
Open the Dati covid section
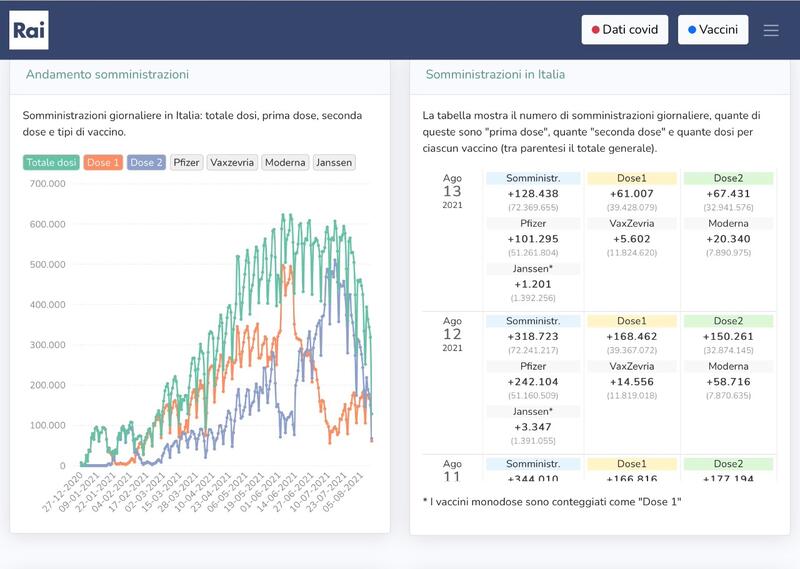point(624,30)
